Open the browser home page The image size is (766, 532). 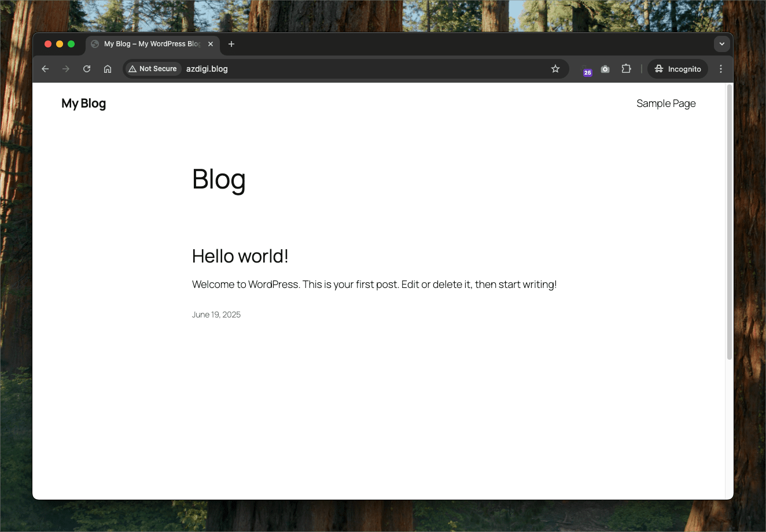point(108,69)
